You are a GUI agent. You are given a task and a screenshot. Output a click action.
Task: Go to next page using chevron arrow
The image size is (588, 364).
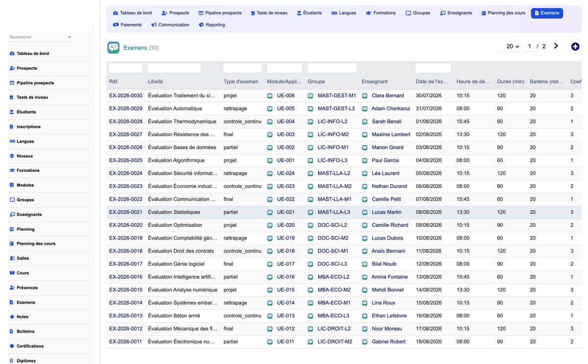point(556,46)
